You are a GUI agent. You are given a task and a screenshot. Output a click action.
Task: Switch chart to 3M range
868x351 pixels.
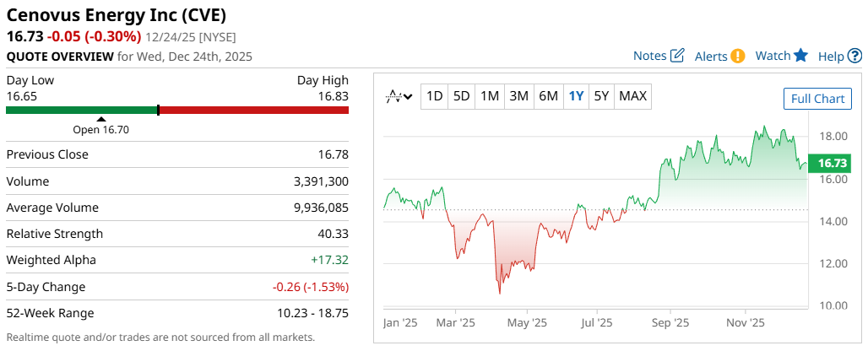tap(518, 96)
